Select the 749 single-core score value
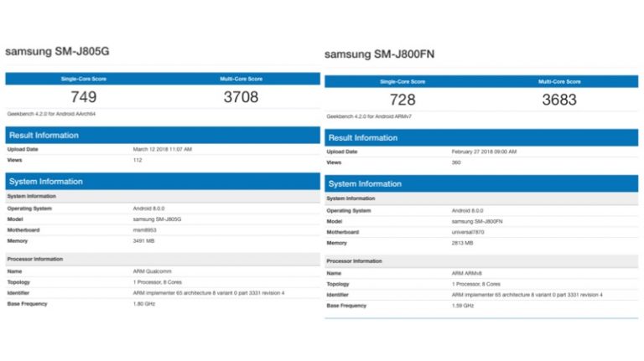 [x=83, y=97]
